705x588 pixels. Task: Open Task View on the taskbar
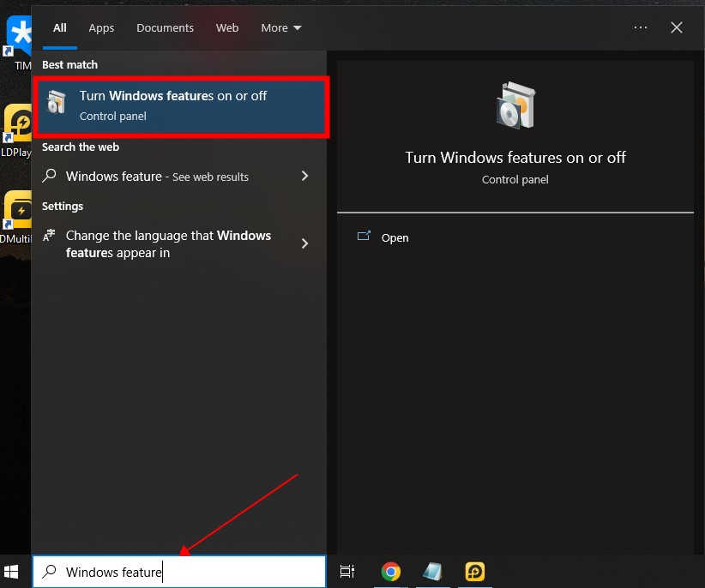click(x=346, y=572)
